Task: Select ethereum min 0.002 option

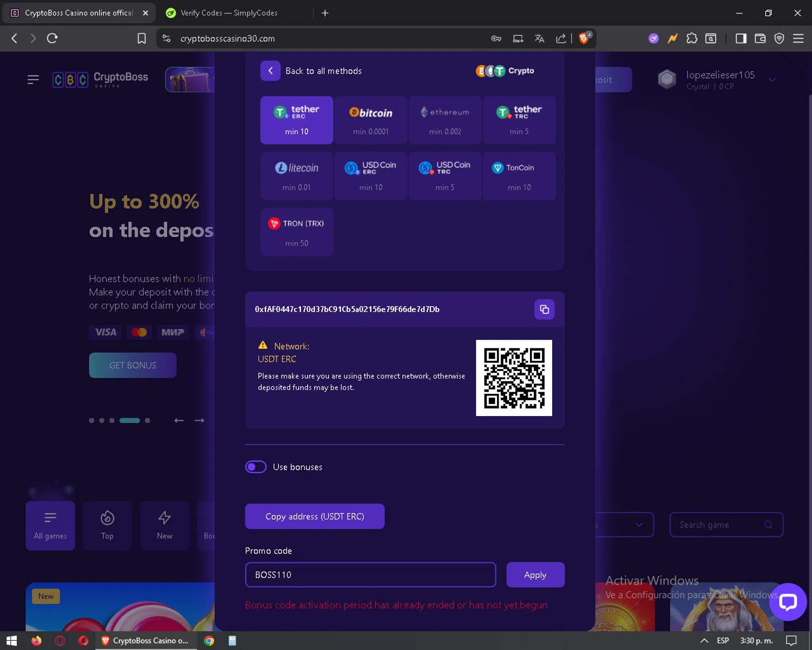Action: click(445, 120)
